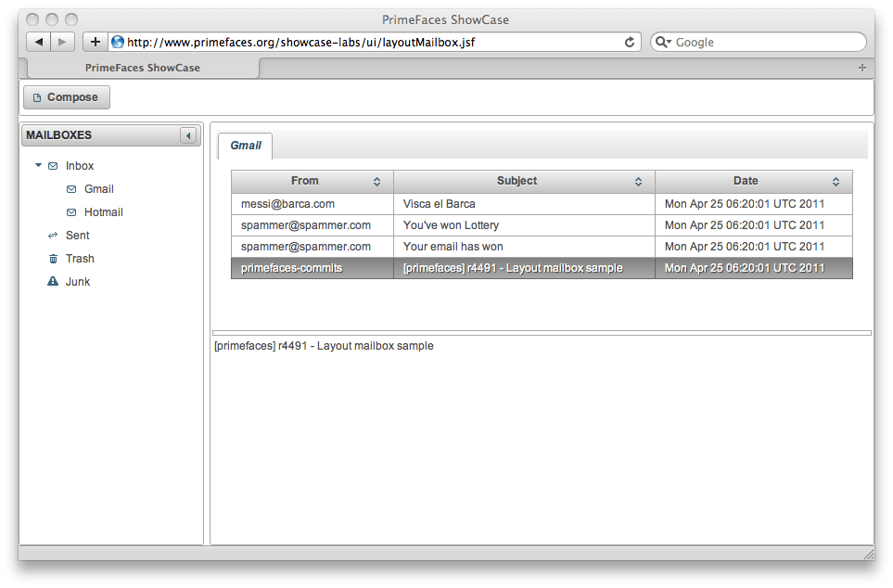The image size is (893, 588).
Task: Click the Compose button
Action: (x=67, y=97)
